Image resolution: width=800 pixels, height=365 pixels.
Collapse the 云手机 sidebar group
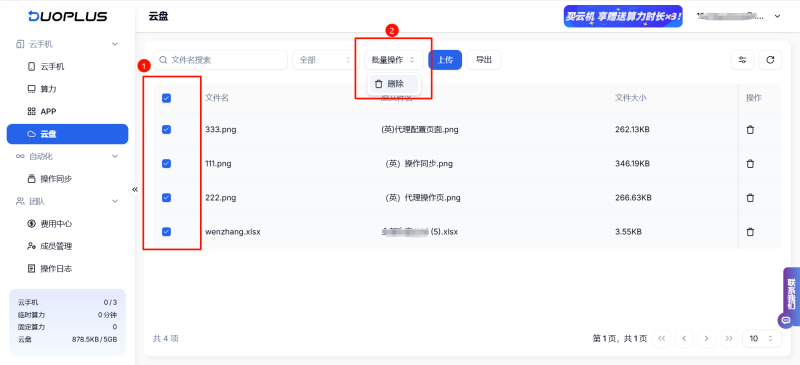115,44
